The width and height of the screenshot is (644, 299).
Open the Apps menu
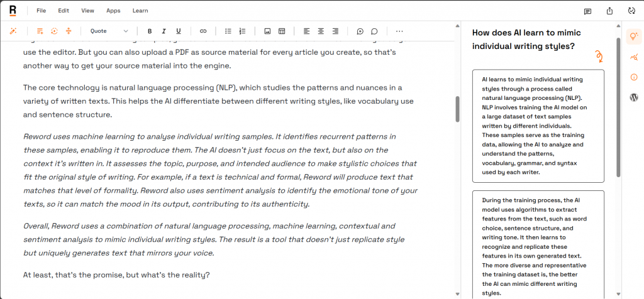pyautogui.click(x=113, y=11)
